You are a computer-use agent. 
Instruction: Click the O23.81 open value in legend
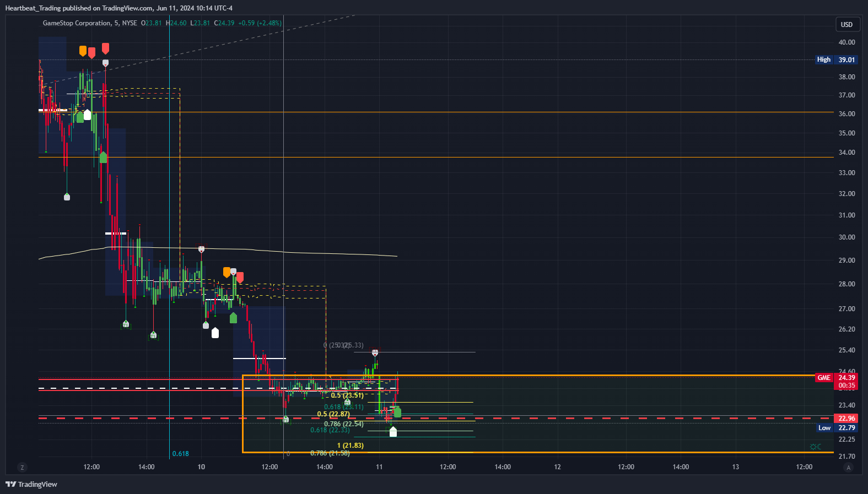[152, 23]
